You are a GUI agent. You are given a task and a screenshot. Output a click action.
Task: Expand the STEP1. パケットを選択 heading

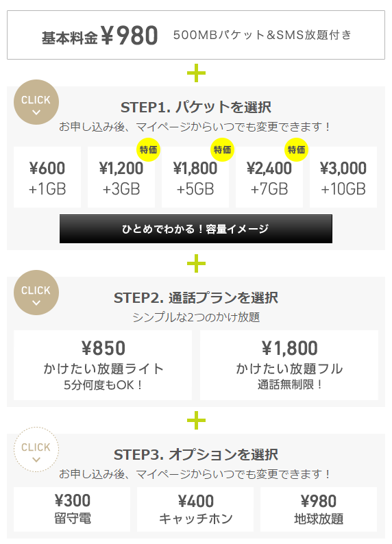click(196, 107)
